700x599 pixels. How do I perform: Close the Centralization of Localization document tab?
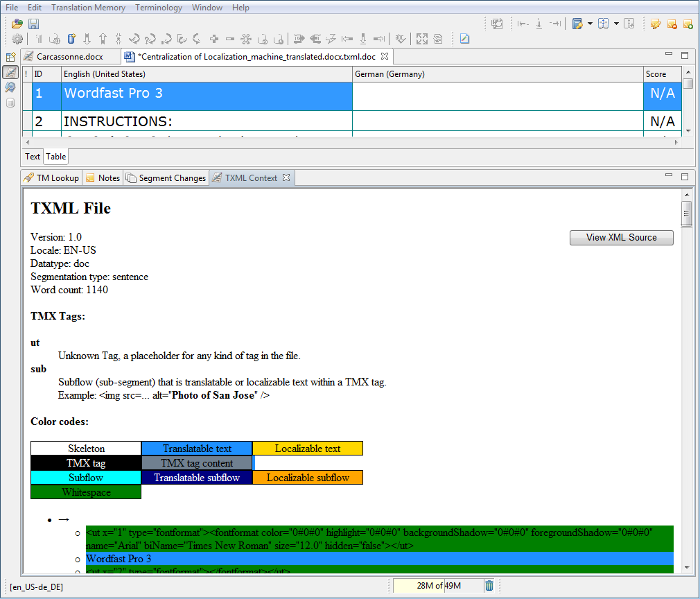click(385, 56)
